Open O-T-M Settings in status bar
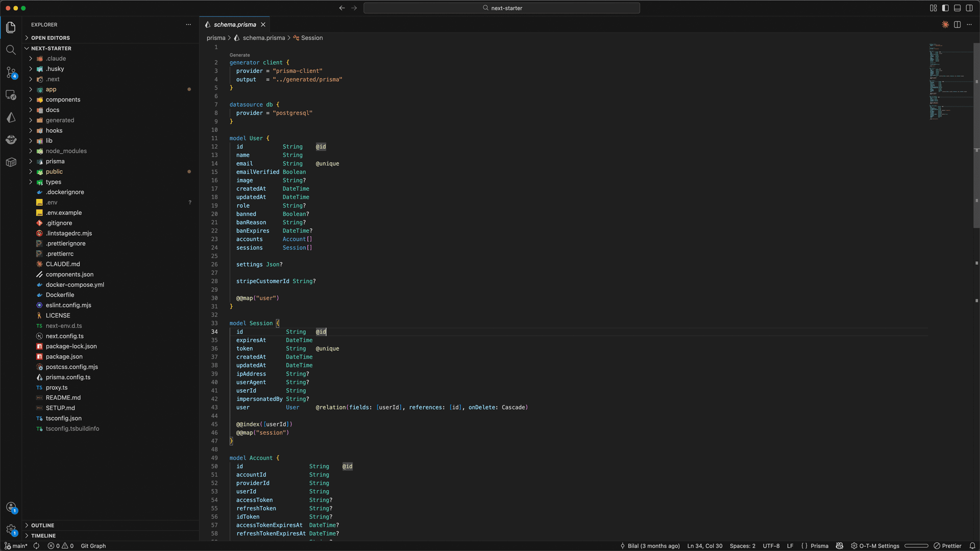The height and width of the screenshot is (551, 980). 875,546
